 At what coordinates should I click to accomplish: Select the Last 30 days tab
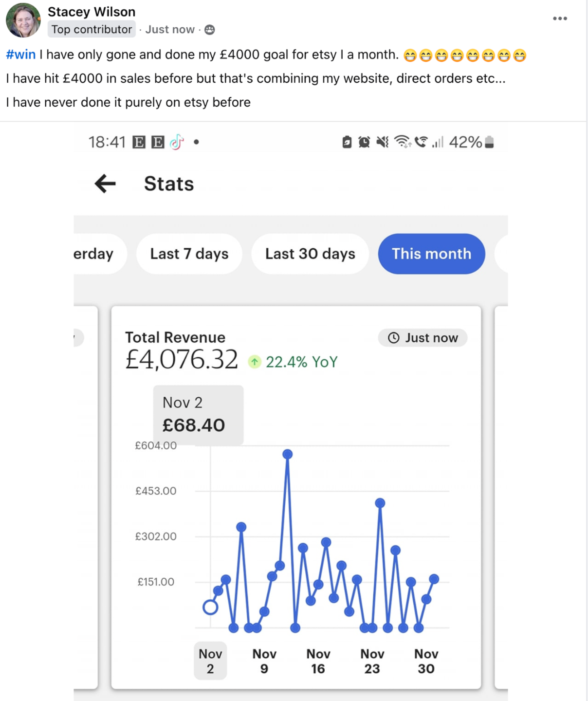click(x=310, y=254)
